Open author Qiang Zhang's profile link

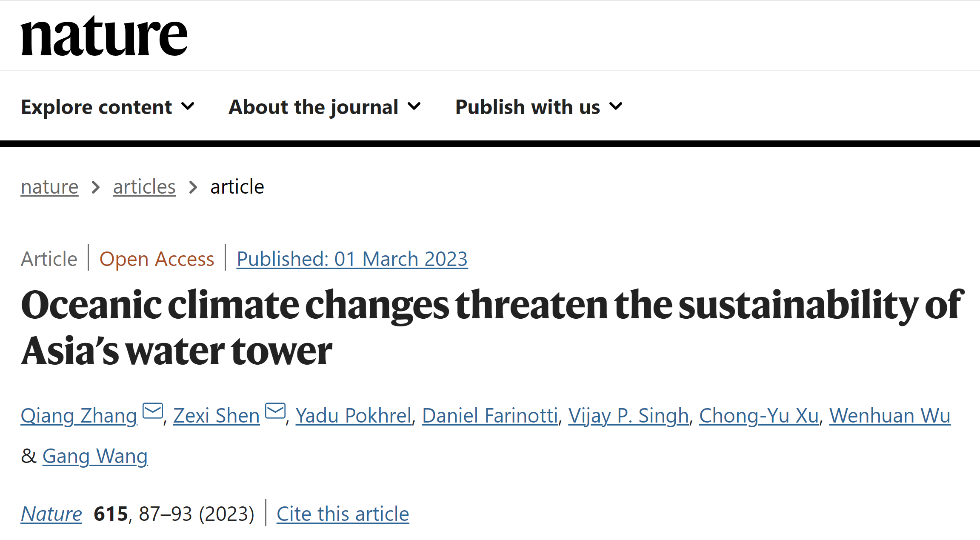pos(79,416)
